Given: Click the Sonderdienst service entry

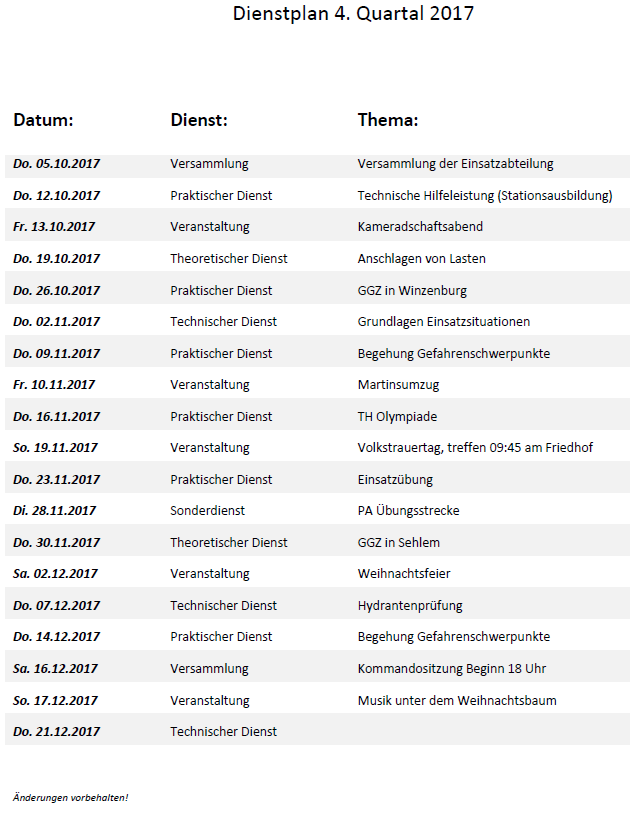Looking at the screenshot, I should 207,511.
